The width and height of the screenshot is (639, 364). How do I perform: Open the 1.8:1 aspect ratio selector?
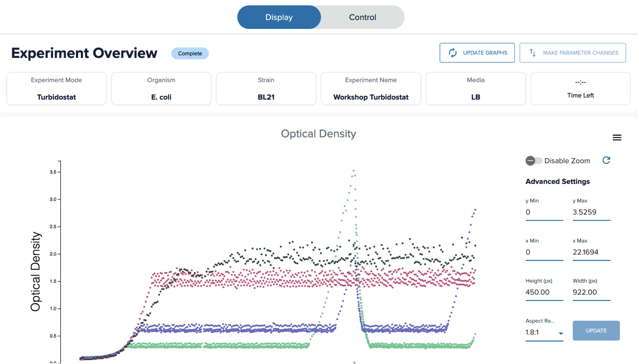point(544,332)
